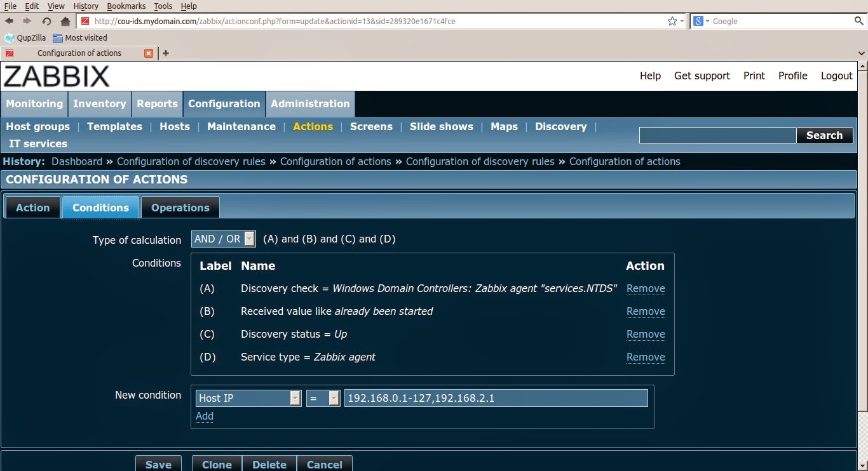Navigate back using the browser back arrow
Screen dimensions: 868x471
(9, 20)
